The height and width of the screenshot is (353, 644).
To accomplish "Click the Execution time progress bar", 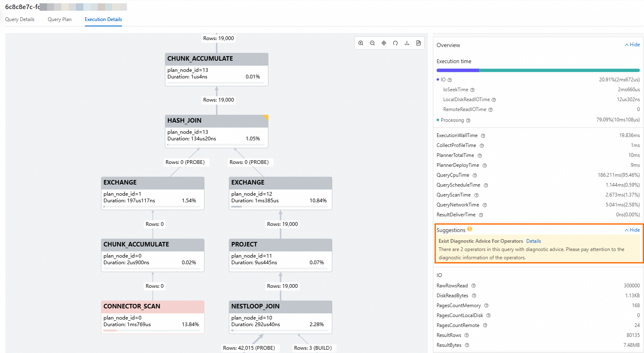I will pos(538,71).
